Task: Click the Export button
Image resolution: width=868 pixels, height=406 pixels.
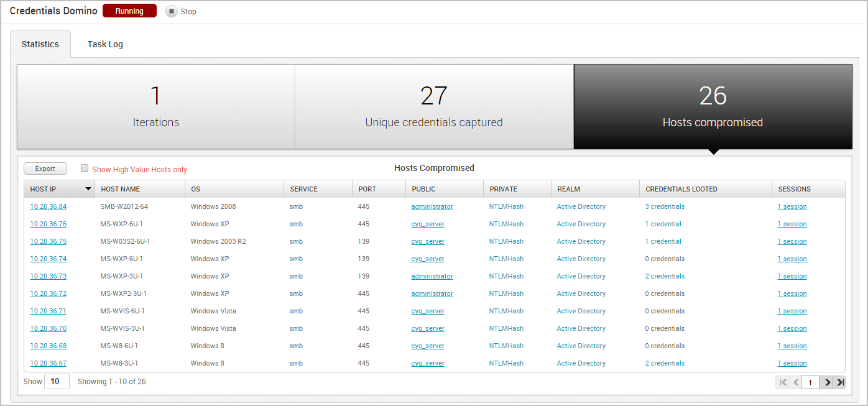Action: [x=45, y=168]
